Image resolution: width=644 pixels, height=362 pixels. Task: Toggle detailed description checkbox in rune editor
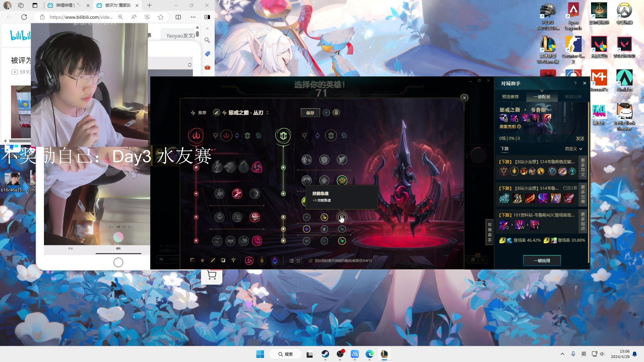(x=311, y=261)
